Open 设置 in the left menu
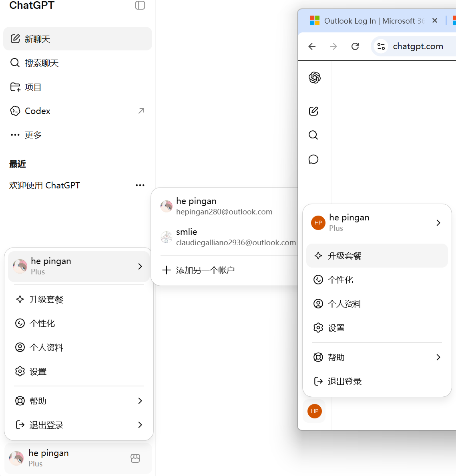 click(x=79, y=371)
